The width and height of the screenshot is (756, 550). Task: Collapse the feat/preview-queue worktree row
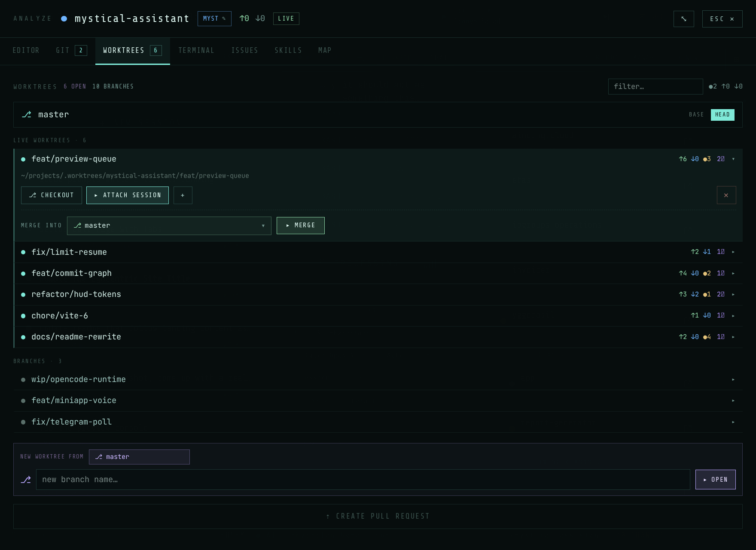pyautogui.click(x=733, y=159)
